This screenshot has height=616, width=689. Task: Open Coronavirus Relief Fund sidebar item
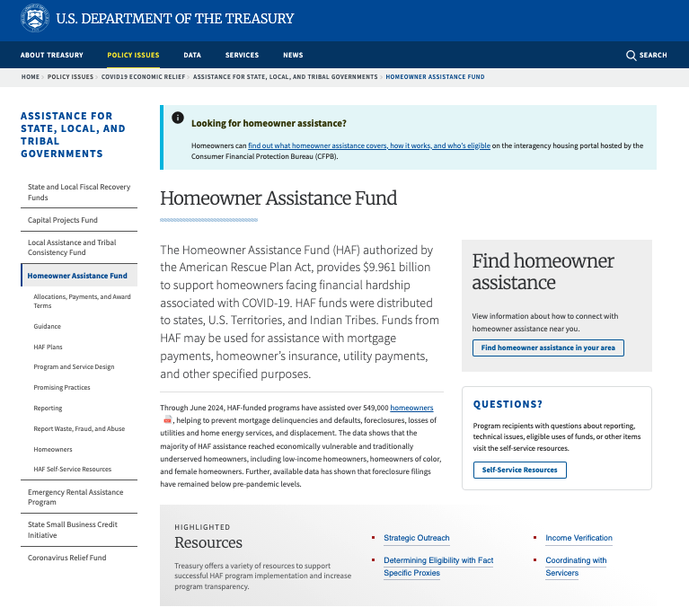click(x=67, y=558)
